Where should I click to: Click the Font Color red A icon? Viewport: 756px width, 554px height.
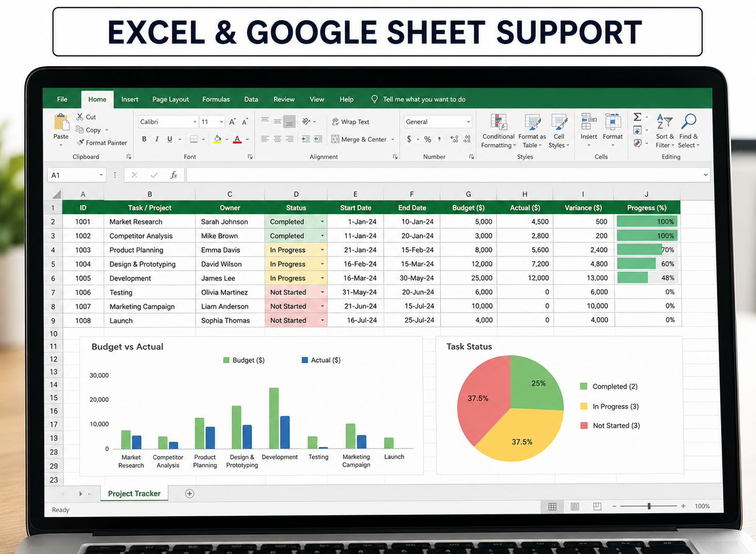237,139
